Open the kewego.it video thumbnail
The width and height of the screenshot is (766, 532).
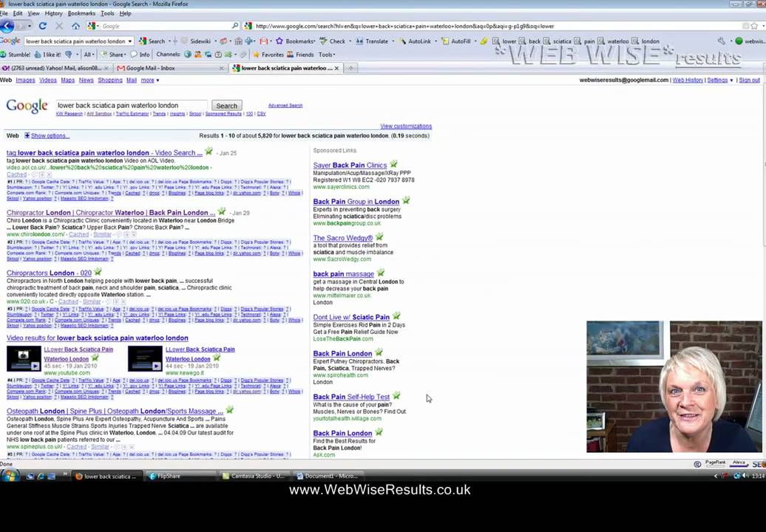tap(145, 359)
